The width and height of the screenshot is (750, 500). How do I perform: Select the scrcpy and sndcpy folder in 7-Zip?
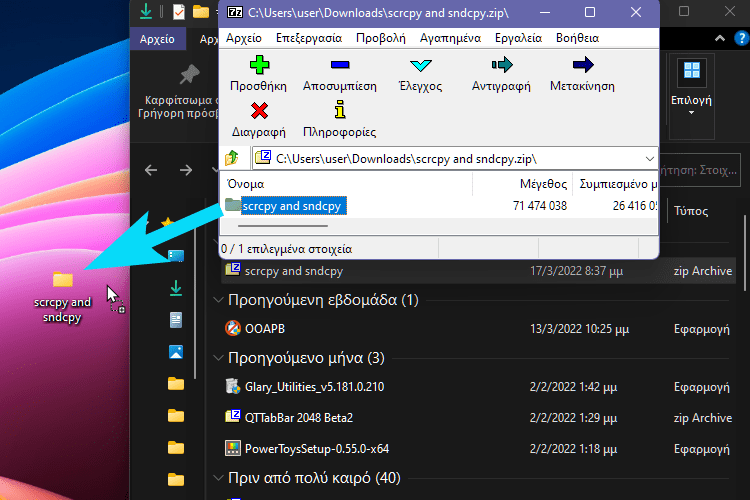(286, 206)
